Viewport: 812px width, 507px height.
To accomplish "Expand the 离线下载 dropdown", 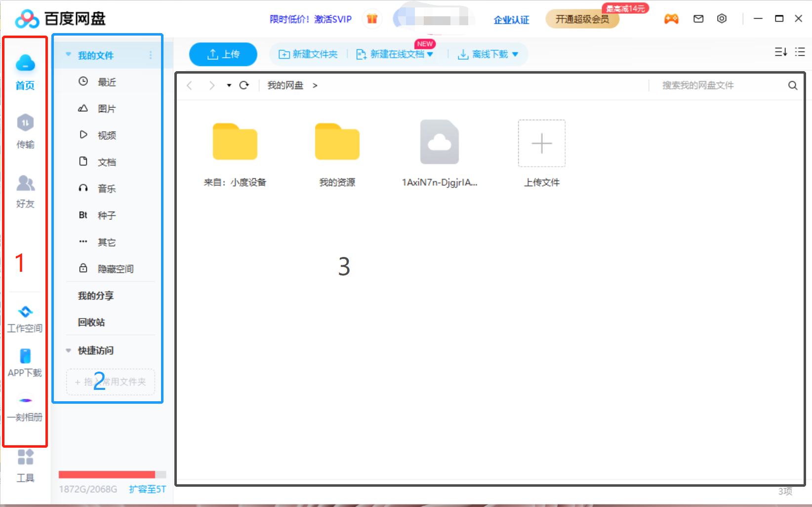I will click(x=516, y=54).
